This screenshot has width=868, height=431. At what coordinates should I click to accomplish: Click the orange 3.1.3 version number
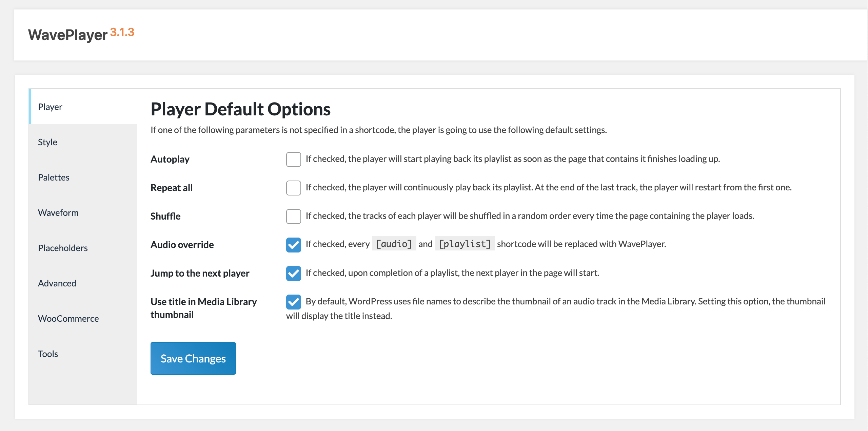pyautogui.click(x=122, y=32)
